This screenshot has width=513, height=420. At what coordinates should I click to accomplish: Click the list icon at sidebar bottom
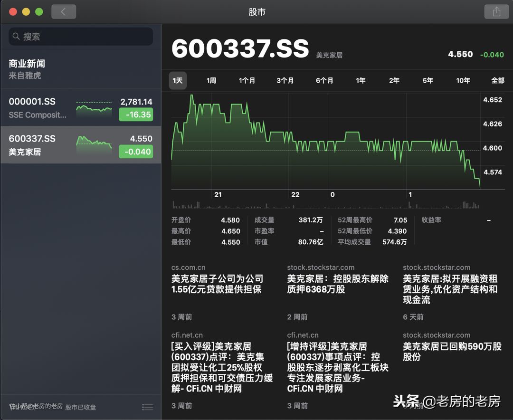coord(147,407)
